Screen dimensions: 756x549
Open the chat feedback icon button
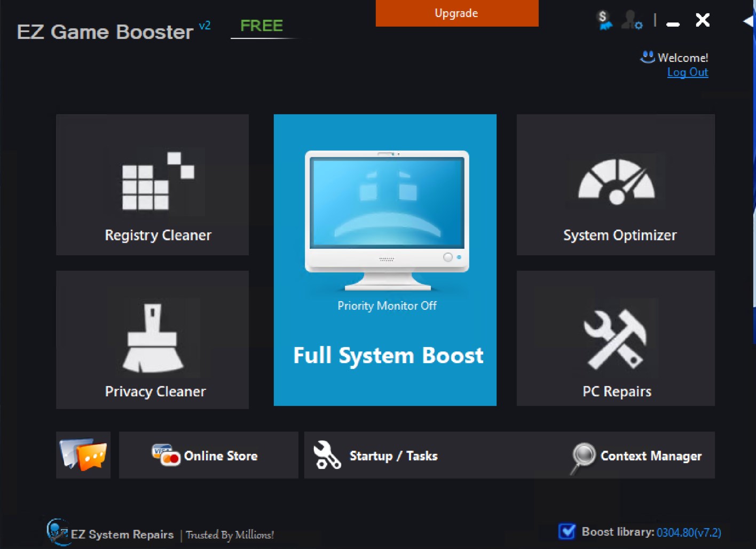83,455
